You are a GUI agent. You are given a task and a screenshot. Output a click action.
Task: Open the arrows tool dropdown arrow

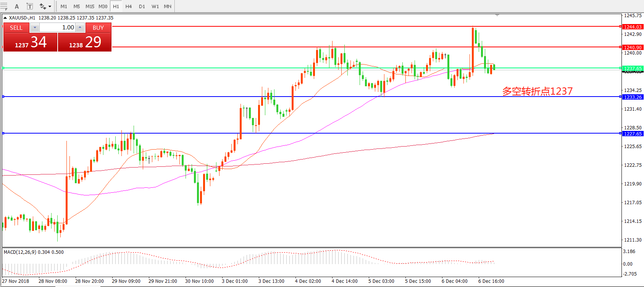[50, 6]
